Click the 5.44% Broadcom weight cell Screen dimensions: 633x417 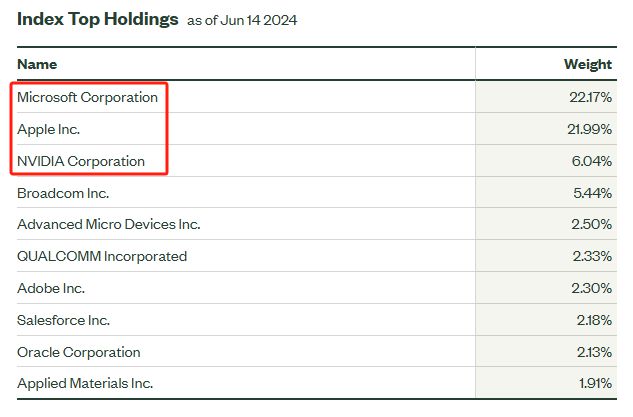coord(593,193)
